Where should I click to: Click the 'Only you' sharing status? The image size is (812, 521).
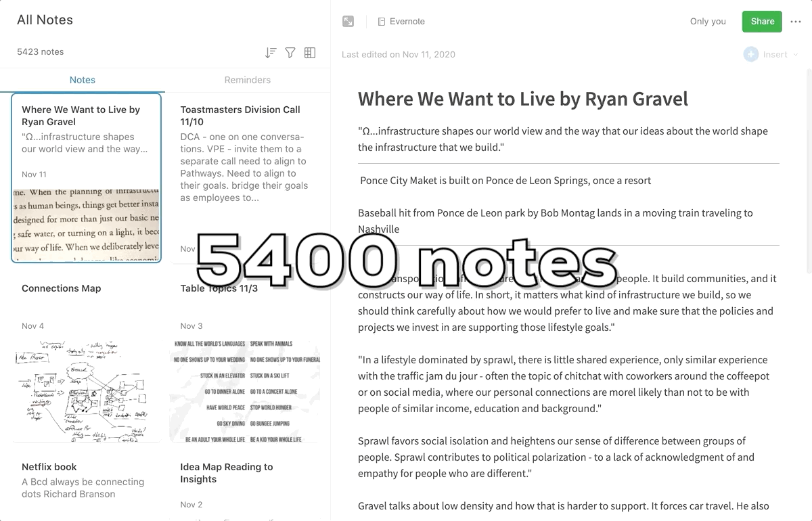point(708,22)
